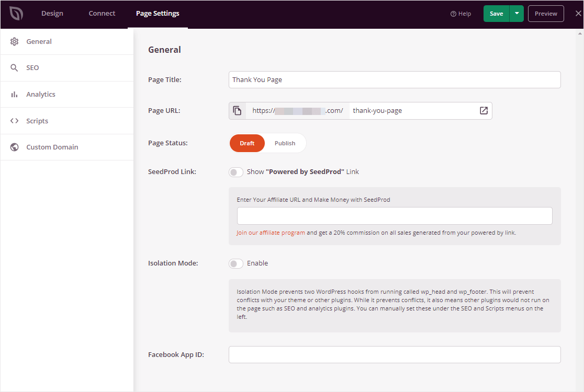This screenshot has width=584, height=392.
Task: Enable the Powered by SeedProd link toggle
Action: (236, 172)
